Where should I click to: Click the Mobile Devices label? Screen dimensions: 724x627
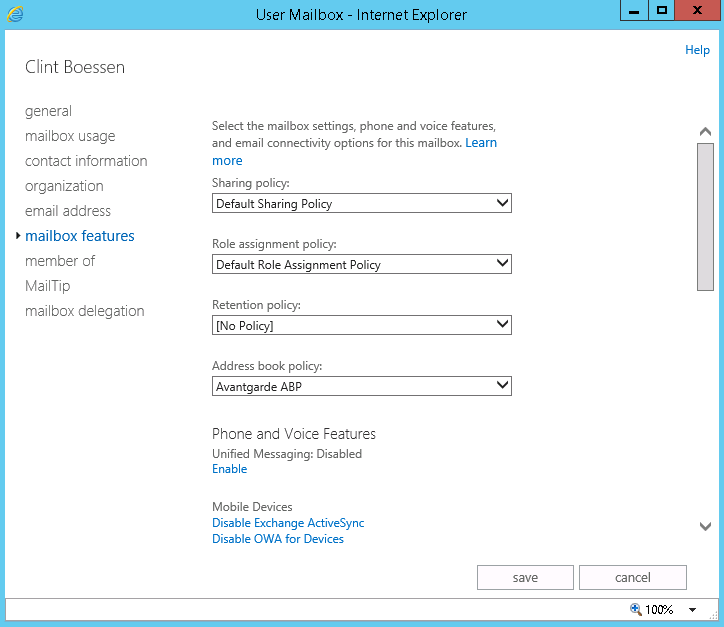tap(252, 507)
